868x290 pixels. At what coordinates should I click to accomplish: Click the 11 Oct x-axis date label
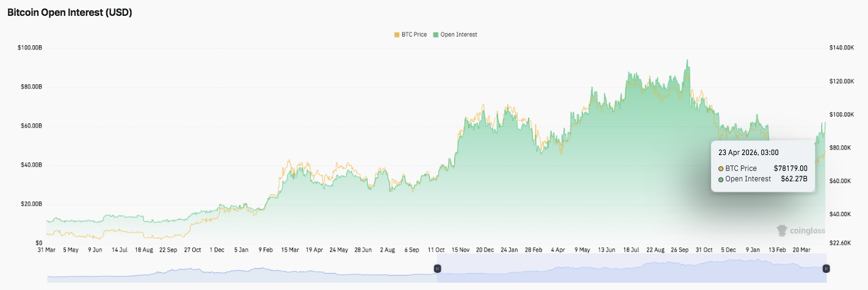pyautogui.click(x=437, y=250)
